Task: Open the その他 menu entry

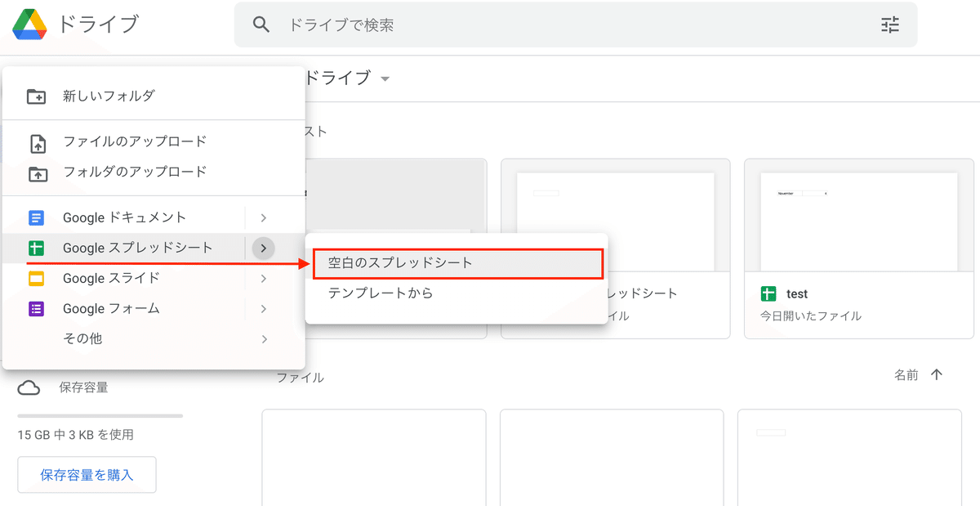Action: tap(154, 338)
